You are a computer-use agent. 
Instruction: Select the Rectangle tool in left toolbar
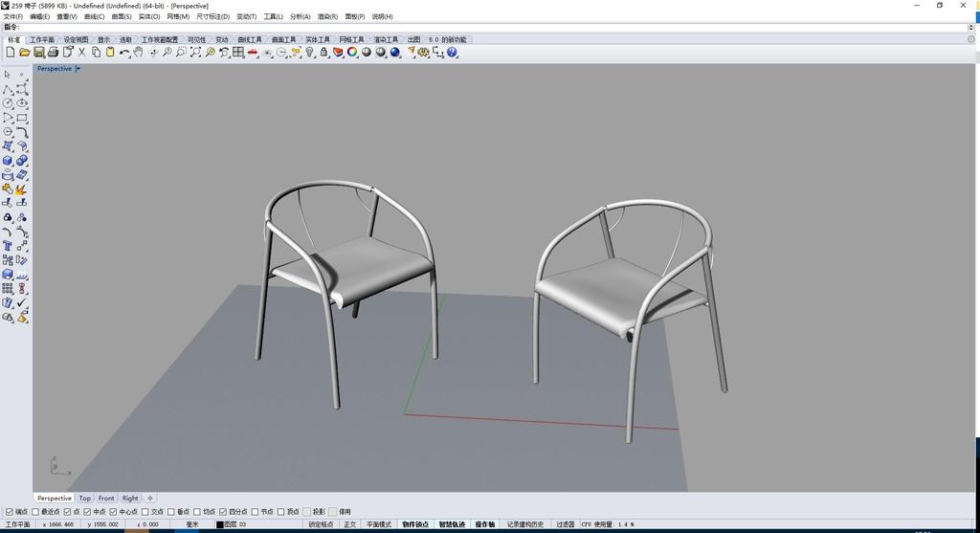pos(22,118)
